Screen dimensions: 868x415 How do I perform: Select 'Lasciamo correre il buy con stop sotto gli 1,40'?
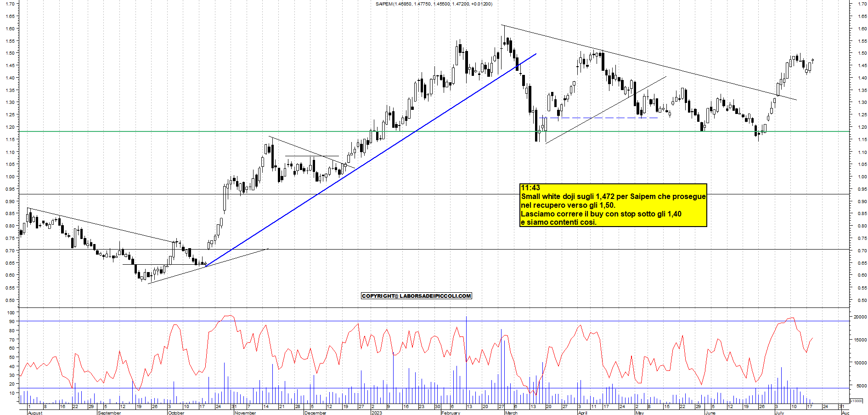(601, 214)
